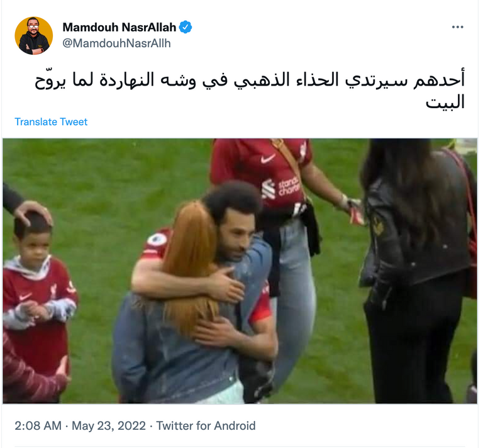Click the display name Mamdouh NasrAllah

pyautogui.click(x=119, y=27)
